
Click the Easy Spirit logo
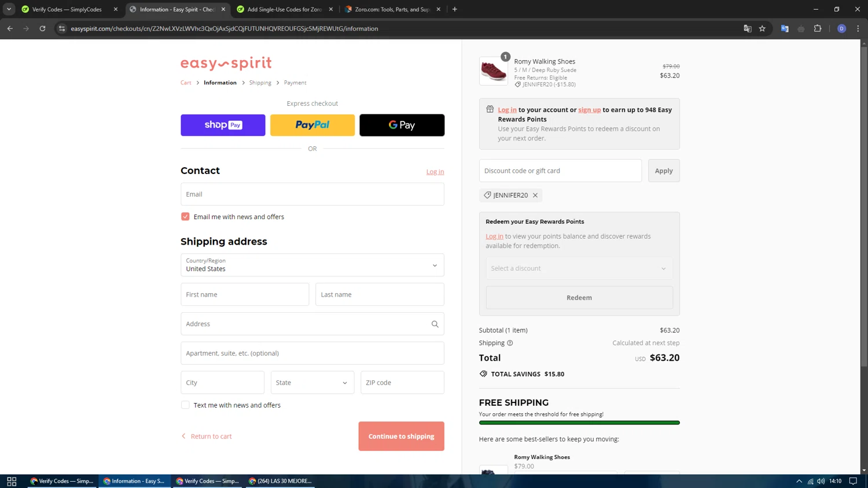point(226,63)
